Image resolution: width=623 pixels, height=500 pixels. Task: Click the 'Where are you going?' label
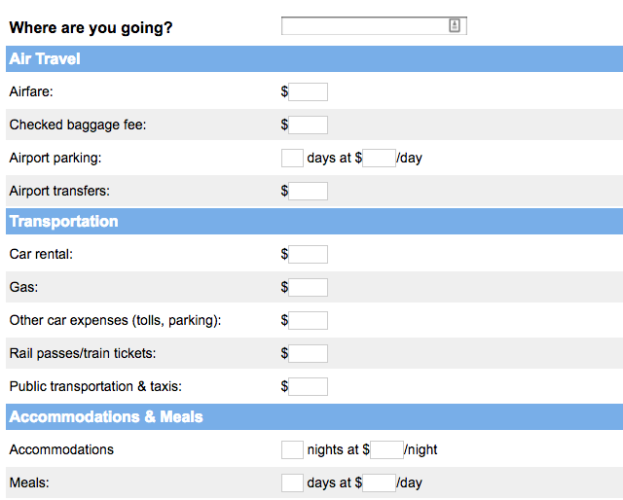pos(91,27)
